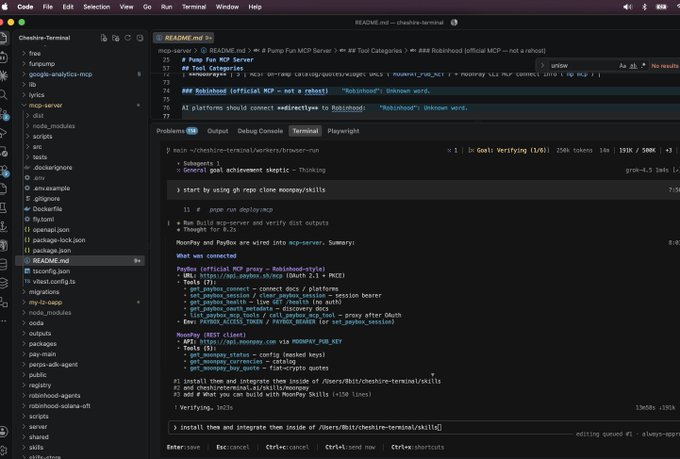Image resolution: width=680 pixels, height=459 pixels.
Task: Expand the lyrics folder
Action: pyautogui.click(x=36, y=95)
